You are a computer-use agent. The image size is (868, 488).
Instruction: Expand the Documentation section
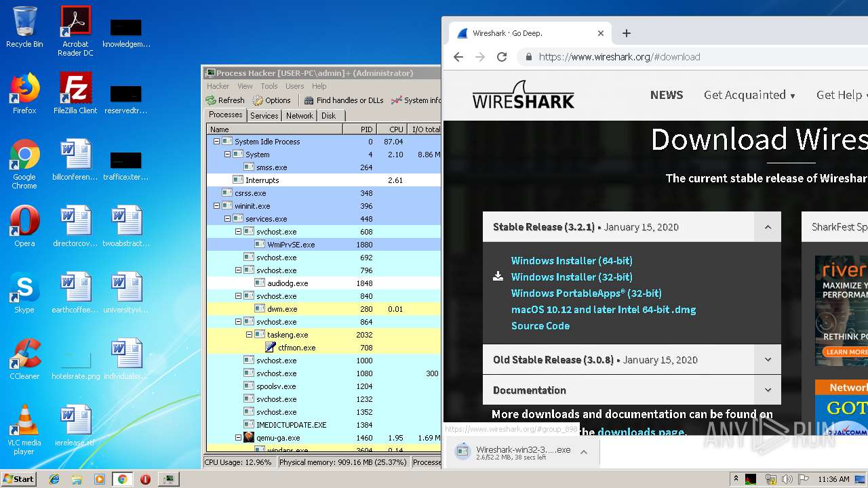tap(768, 390)
